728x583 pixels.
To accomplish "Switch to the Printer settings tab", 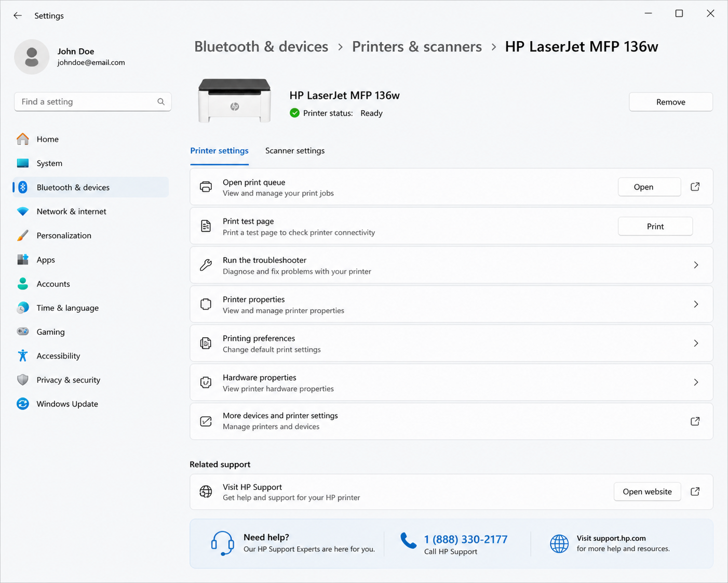I will coord(219,151).
